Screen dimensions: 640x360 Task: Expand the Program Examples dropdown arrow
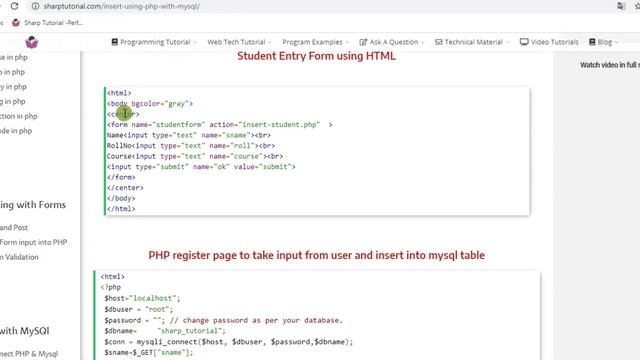pos(347,42)
